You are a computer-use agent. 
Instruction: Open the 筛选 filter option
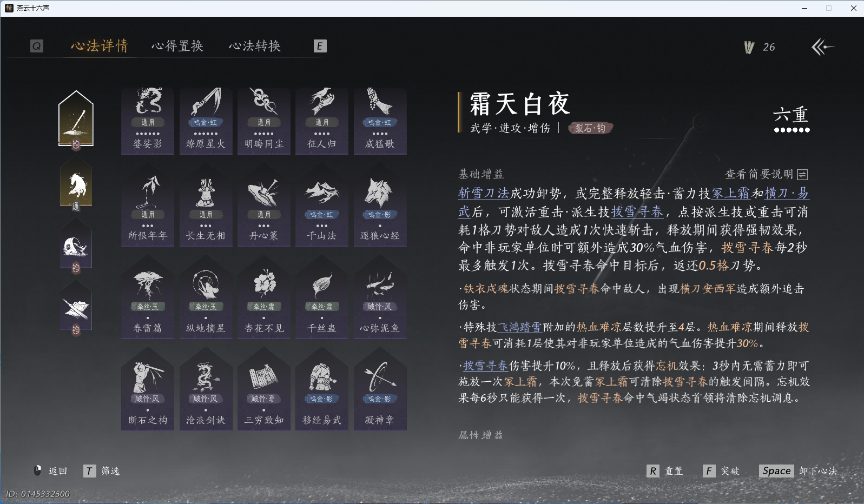pyautogui.click(x=102, y=471)
